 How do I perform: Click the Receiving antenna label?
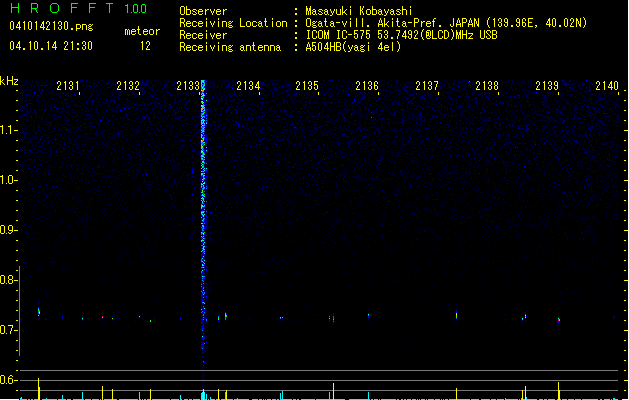[230, 47]
